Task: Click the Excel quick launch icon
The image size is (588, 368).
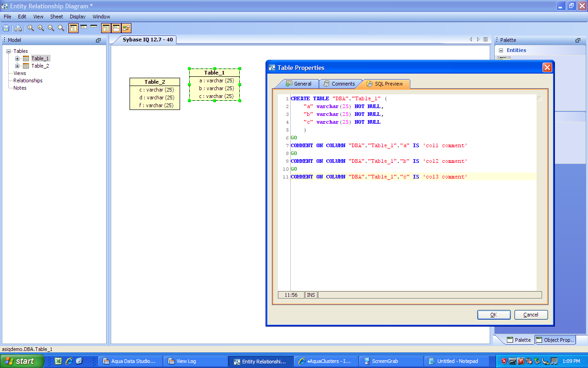Action: click(58, 361)
